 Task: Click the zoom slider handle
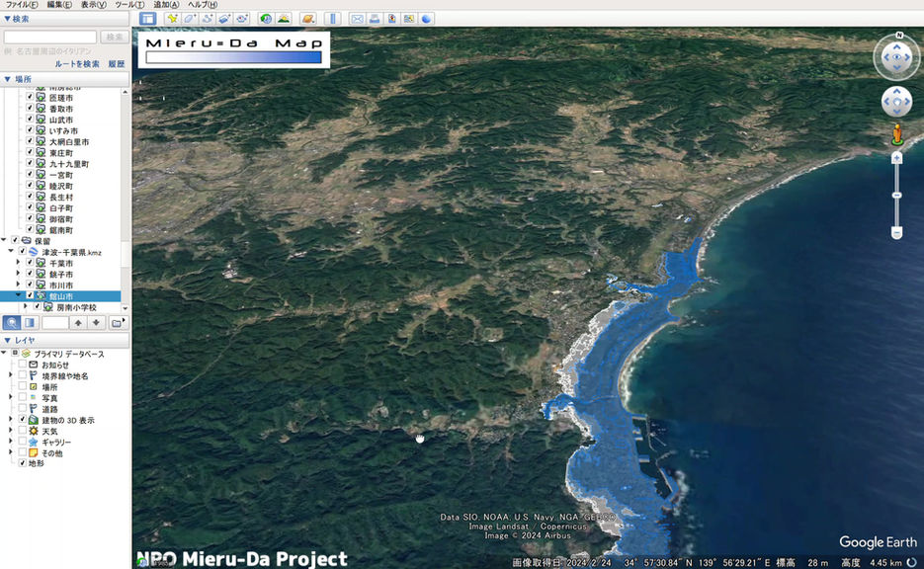click(x=897, y=196)
